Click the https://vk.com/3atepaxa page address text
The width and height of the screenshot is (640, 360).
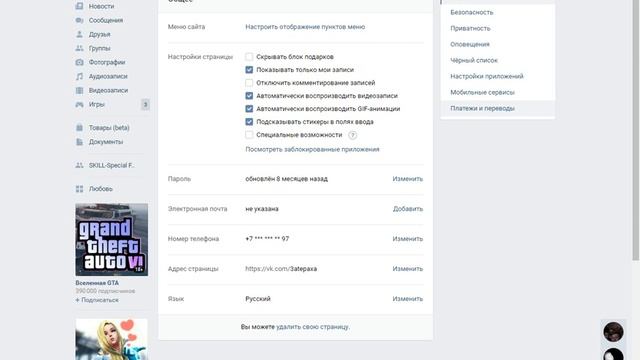pos(281,269)
